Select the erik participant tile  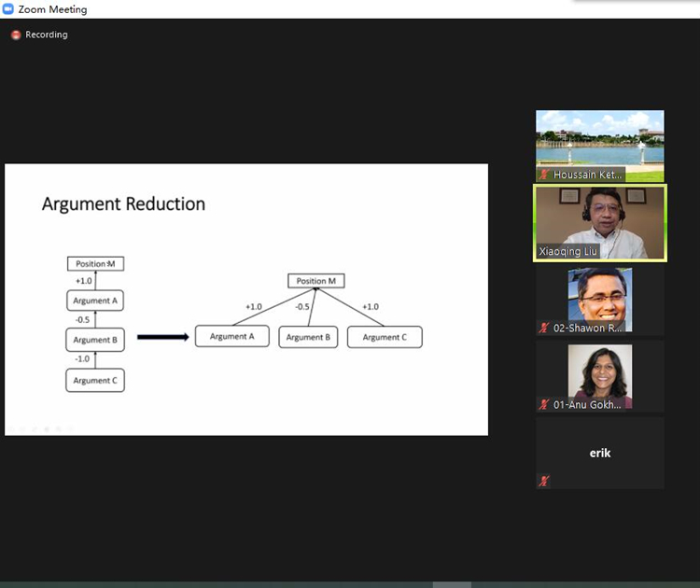[x=599, y=454]
